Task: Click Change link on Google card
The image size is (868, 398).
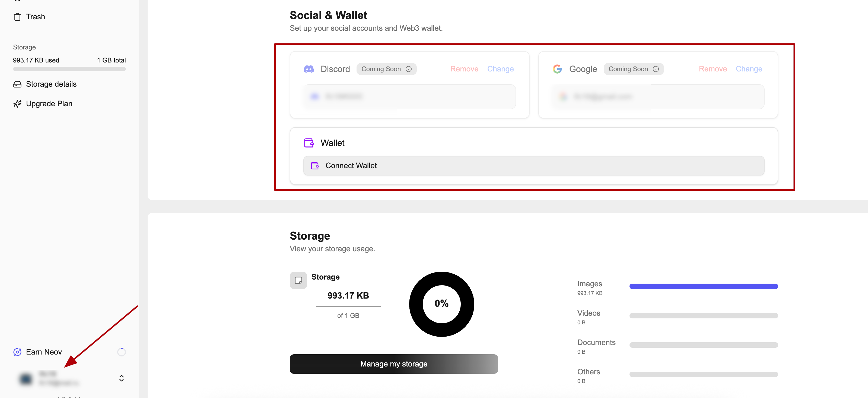Action: click(749, 69)
